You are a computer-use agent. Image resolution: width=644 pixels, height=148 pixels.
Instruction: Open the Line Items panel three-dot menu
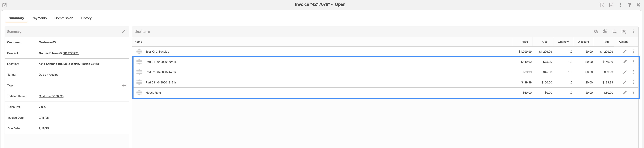633,32
